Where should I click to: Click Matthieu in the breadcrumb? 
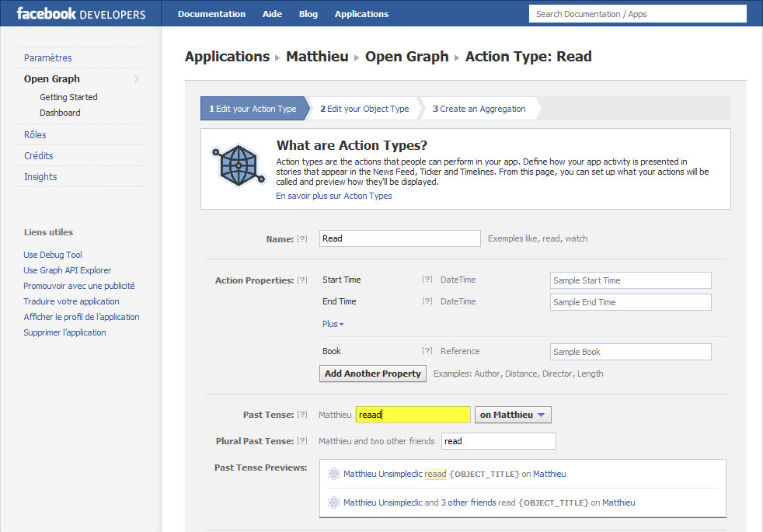(317, 57)
